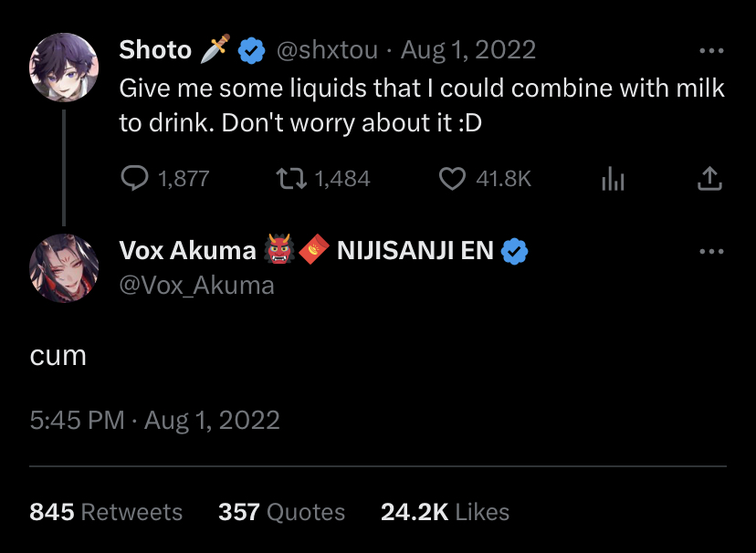Click the Vox Akuma display name
Viewport: 756px width, 553px height.
187,251
